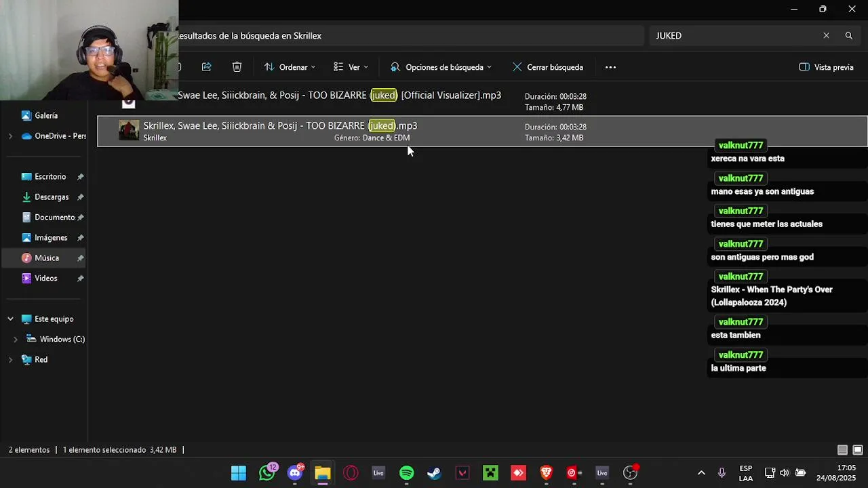Image resolution: width=868 pixels, height=488 pixels.
Task: Switch to large thumbnails view icon in status bar
Action: click(858, 450)
